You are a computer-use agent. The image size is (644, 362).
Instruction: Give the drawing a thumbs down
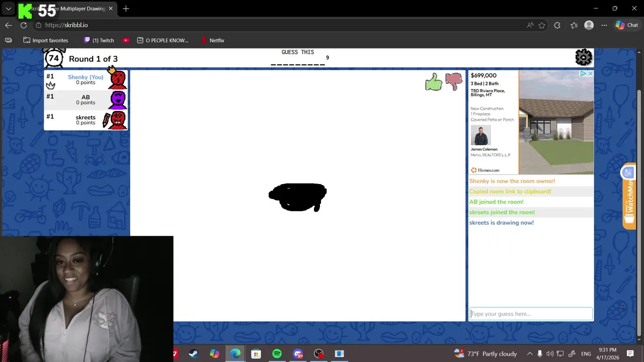point(454,81)
